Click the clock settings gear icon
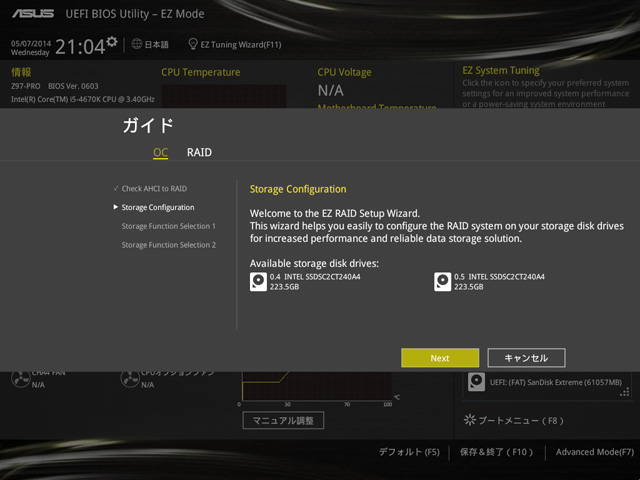This screenshot has width=640, height=480. [x=112, y=41]
